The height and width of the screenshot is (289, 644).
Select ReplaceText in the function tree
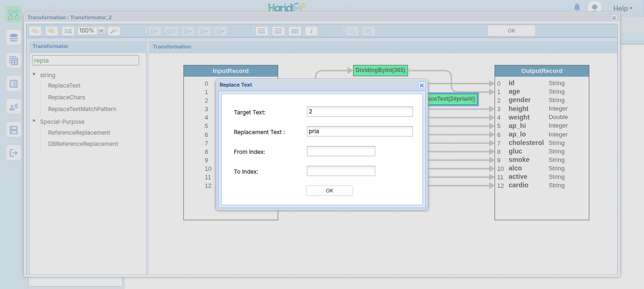(x=64, y=86)
